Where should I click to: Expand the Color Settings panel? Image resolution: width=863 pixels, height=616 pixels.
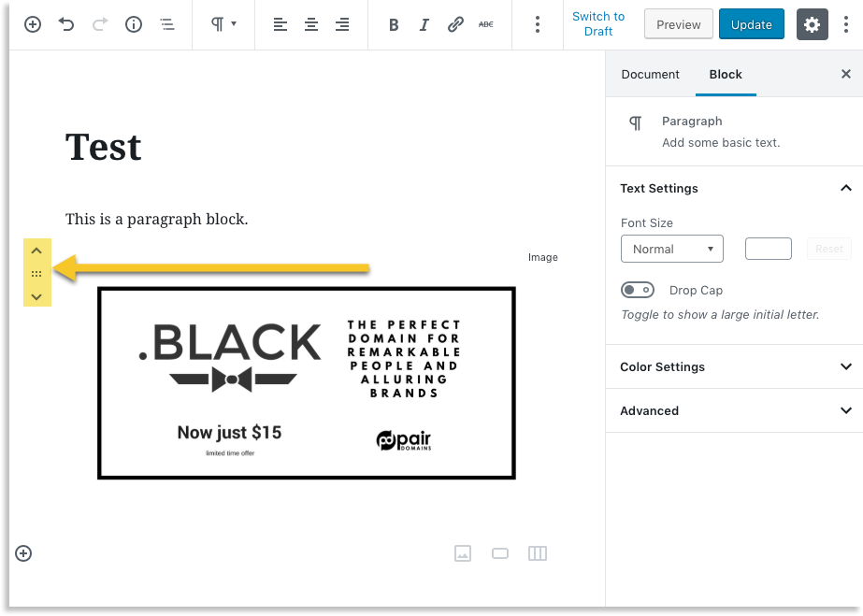(x=735, y=366)
